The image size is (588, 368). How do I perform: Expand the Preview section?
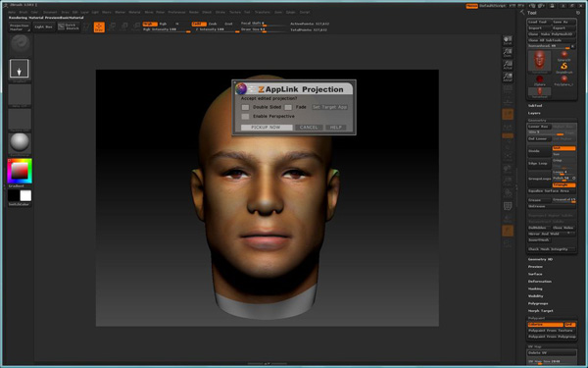(x=535, y=266)
